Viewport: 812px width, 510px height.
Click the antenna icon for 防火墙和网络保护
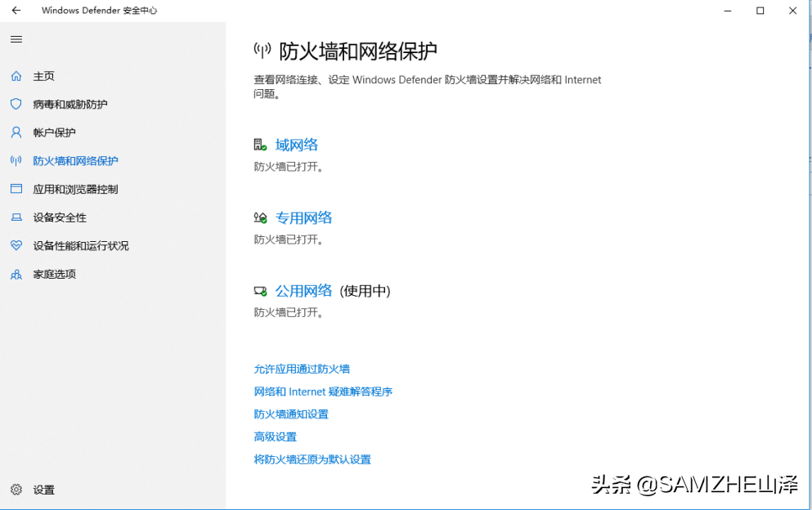(x=16, y=160)
